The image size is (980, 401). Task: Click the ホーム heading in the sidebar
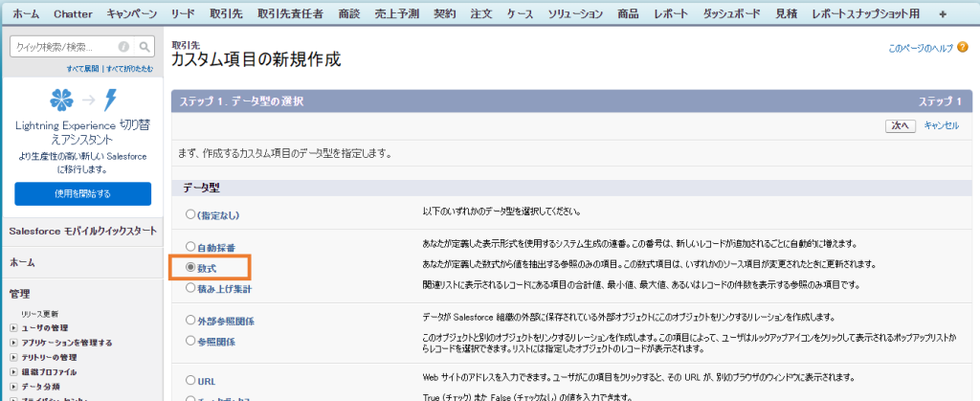pos(22,262)
